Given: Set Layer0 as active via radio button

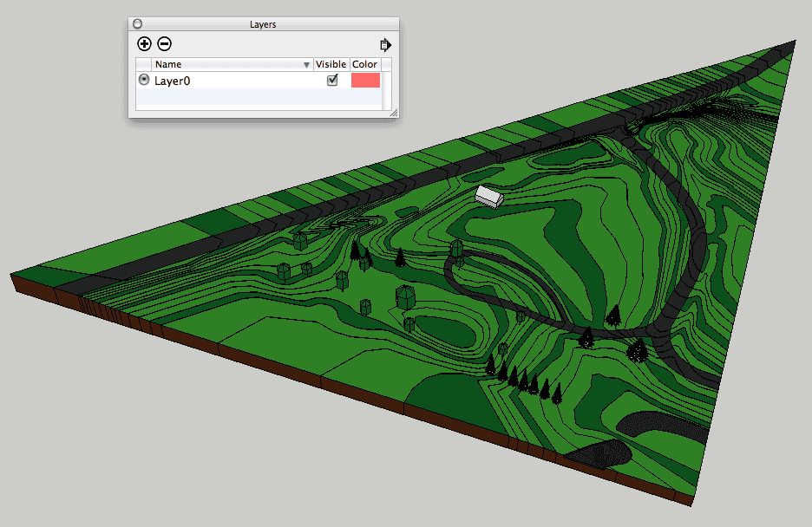Looking at the screenshot, I should 144,80.
